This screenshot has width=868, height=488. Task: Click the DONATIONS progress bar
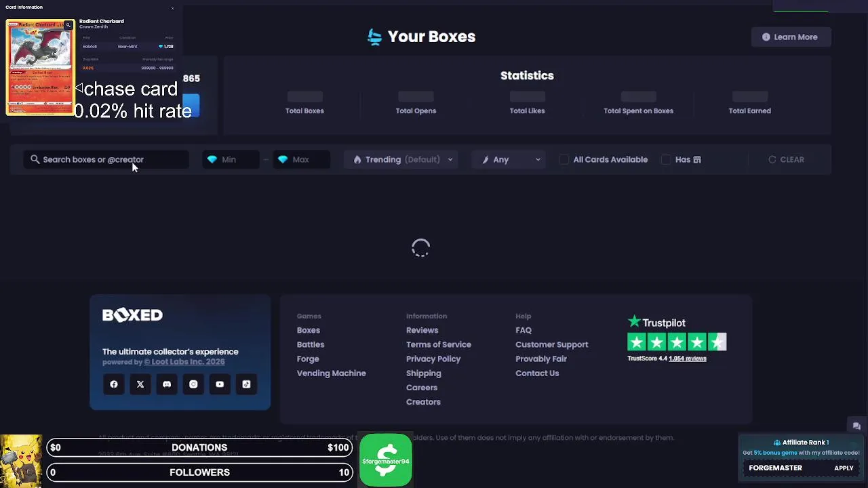click(x=199, y=447)
